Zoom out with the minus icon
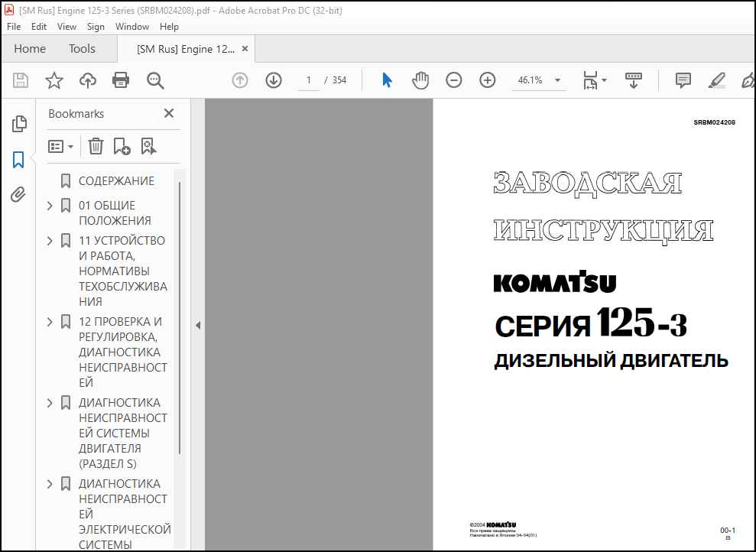Image resolution: width=756 pixels, height=552 pixels. (x=454, y=80)
